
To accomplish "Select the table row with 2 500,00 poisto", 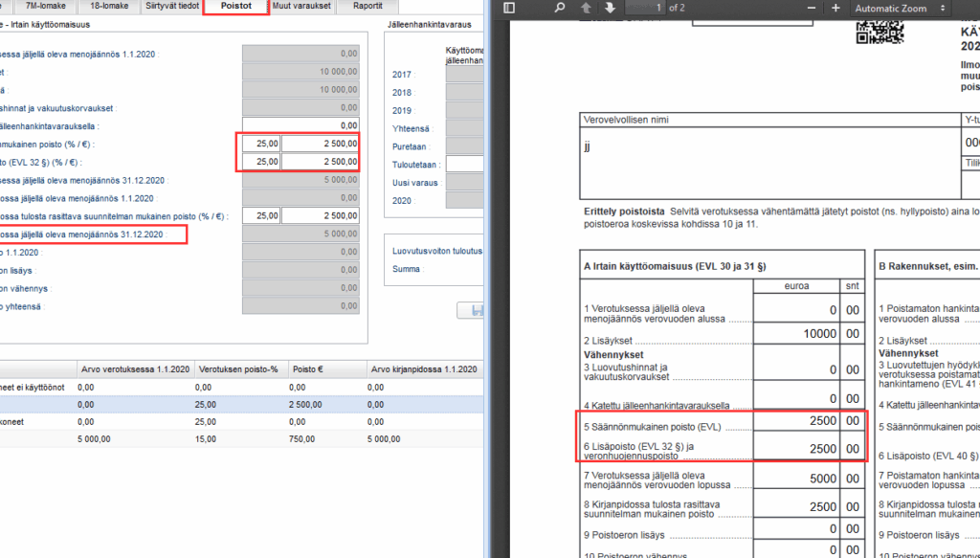I will click(241, 405).
